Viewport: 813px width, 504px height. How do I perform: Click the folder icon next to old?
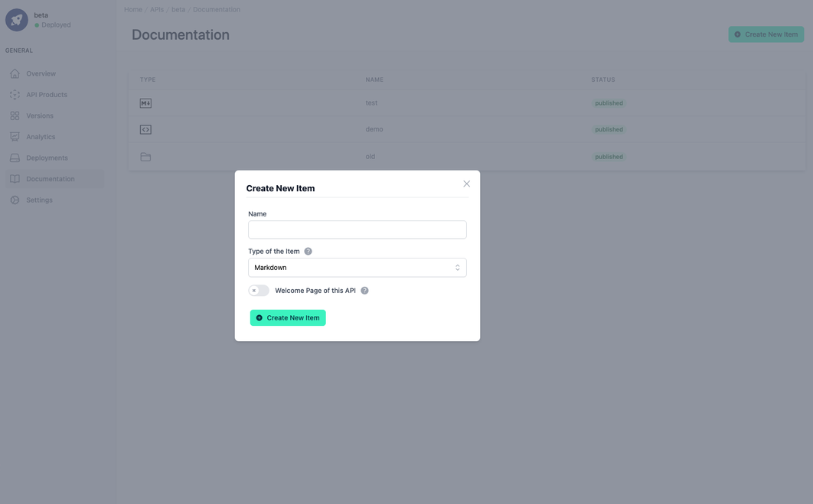(x=145, y=155)
